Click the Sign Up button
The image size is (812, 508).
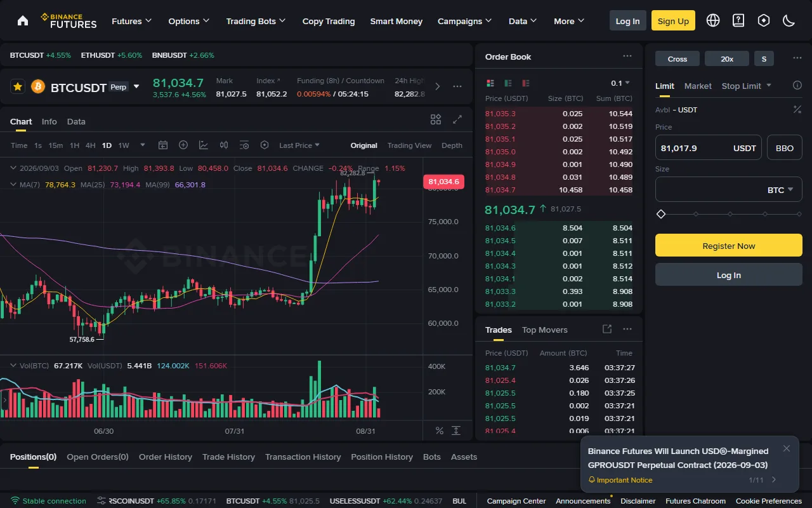click(673, 20)
